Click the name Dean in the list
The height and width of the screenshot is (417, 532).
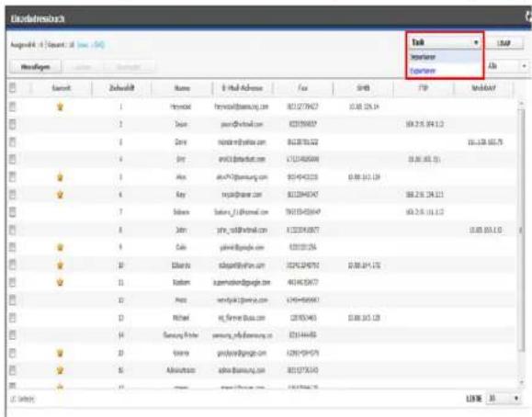181,124
